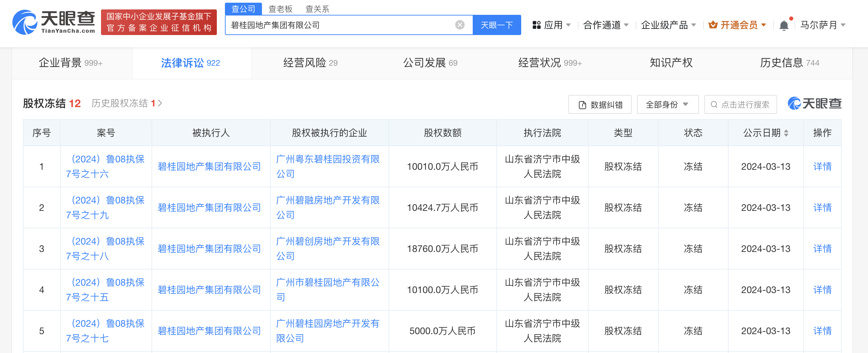The height and width of the screenshot is (353, 868).
Task: Expand the 企业级产品 dropdown
Action: [669, 24]
